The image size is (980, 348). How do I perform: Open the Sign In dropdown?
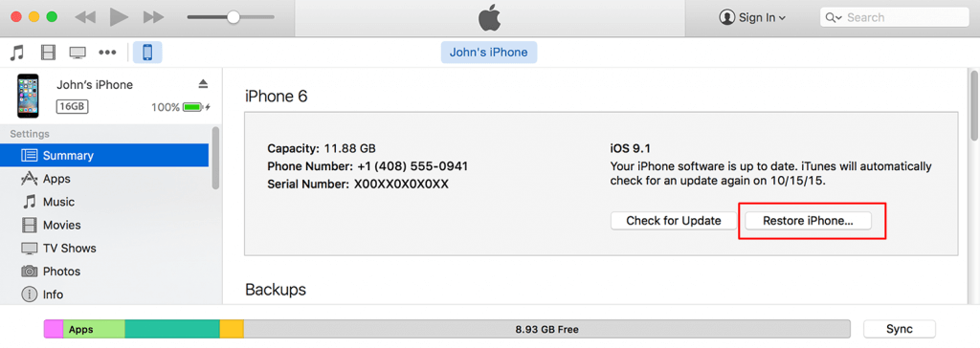point(752,18)
